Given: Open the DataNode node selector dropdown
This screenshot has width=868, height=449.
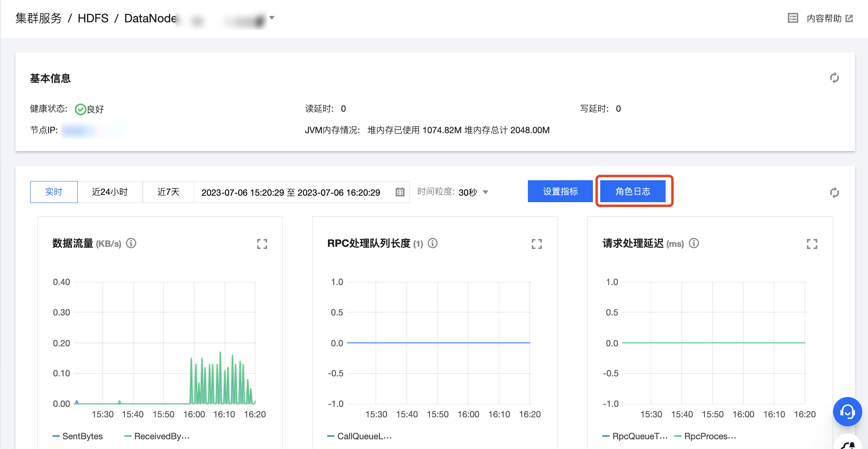Looking at the screenshot, I should point(272,18).
